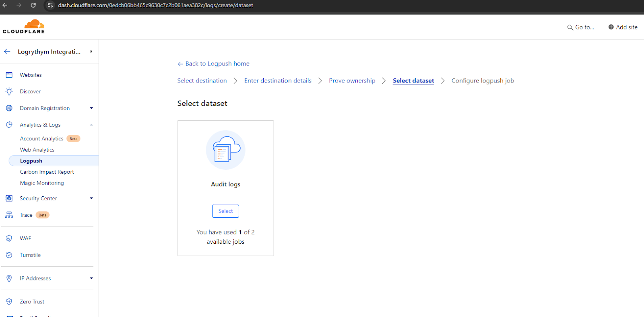
Task: Click the Security Center icon
Action: click(x=9, y=198)
